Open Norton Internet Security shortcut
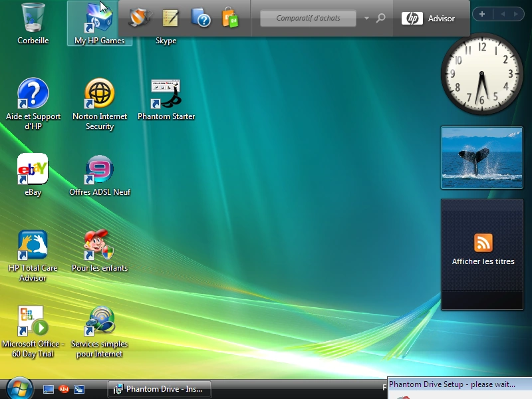The height and width of the screenshot is (399, 532). click(100, 104)
